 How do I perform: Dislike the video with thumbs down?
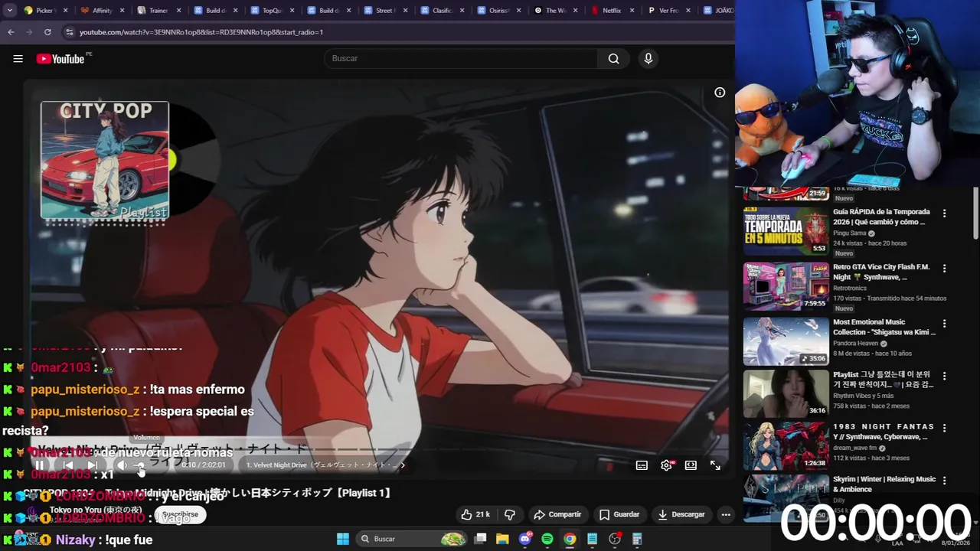pos(510,514)
